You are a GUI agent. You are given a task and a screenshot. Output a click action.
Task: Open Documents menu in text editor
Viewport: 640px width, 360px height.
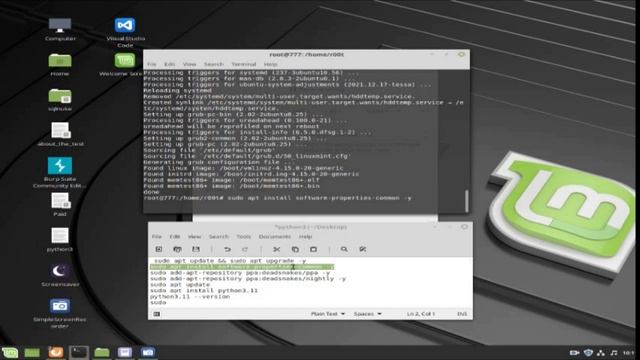[275, 236]
